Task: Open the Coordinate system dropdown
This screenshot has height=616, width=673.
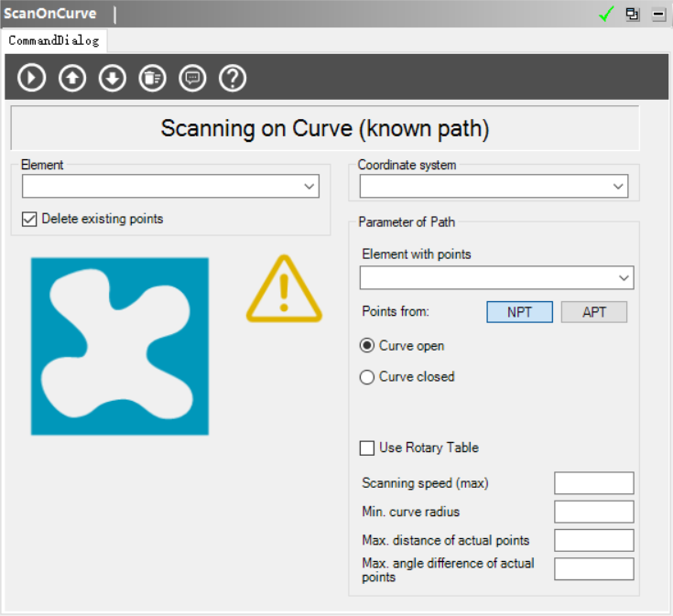Action: point(494,187)
